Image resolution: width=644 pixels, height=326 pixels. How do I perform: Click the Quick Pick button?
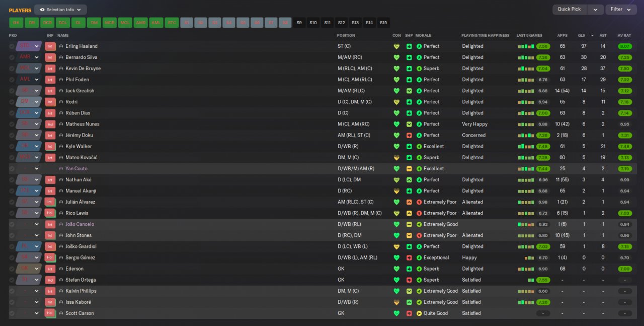[570, 10]
